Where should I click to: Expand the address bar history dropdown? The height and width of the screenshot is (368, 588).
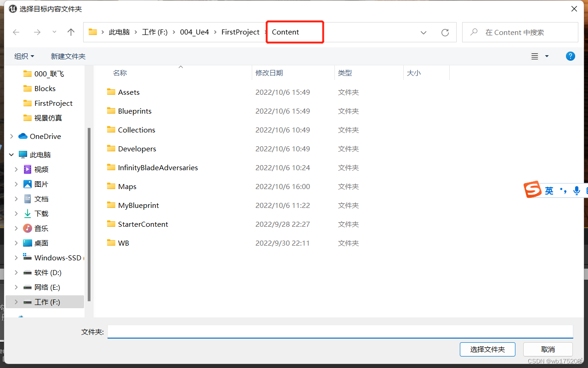coord(424,33)
